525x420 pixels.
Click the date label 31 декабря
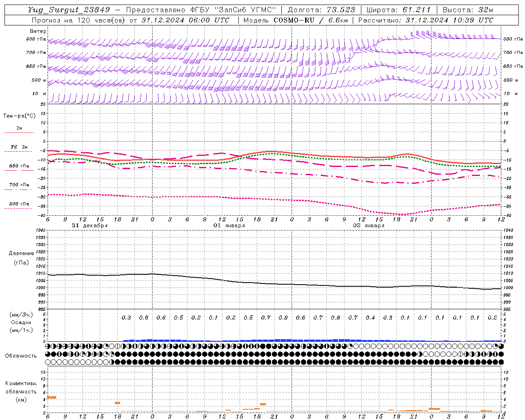[x=90, y=226]
